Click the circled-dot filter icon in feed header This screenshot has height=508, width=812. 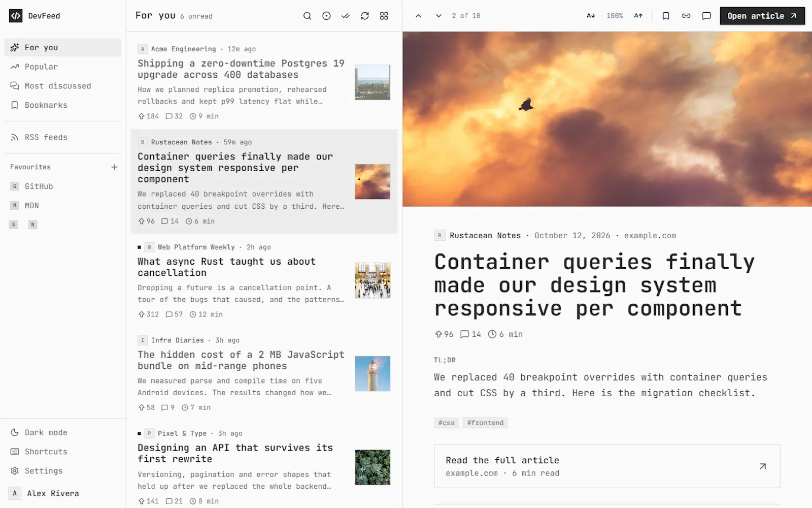click(326, 16)
